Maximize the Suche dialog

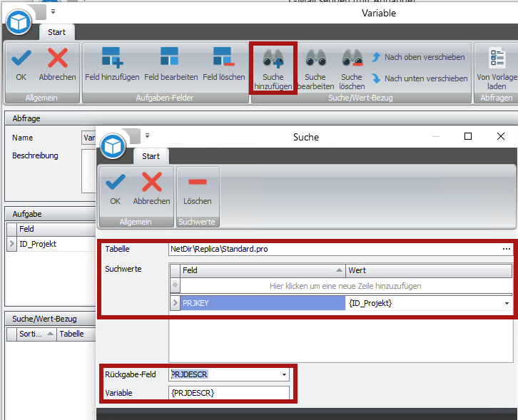(x=468, y=136)
